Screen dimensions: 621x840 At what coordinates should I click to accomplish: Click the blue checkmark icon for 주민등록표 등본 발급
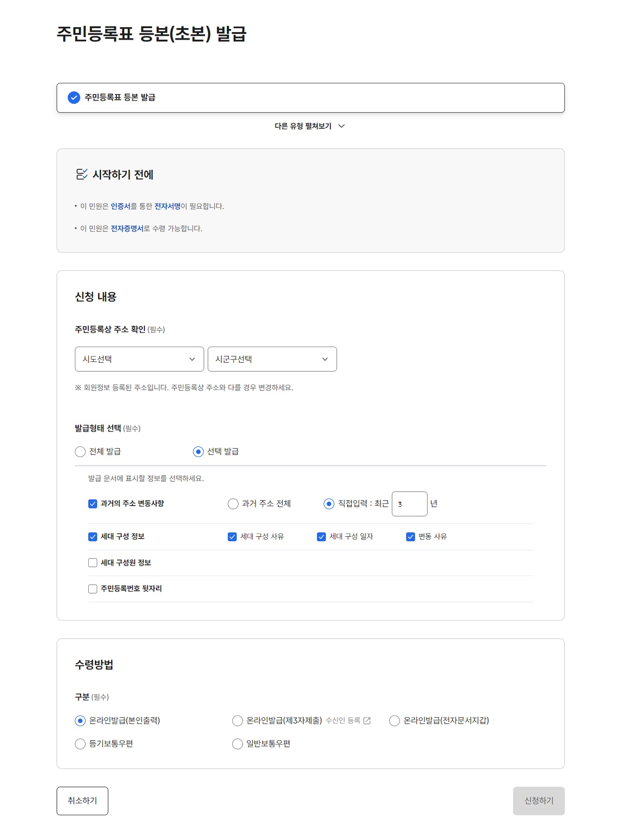pyautogui.click(x=74, y=98)
